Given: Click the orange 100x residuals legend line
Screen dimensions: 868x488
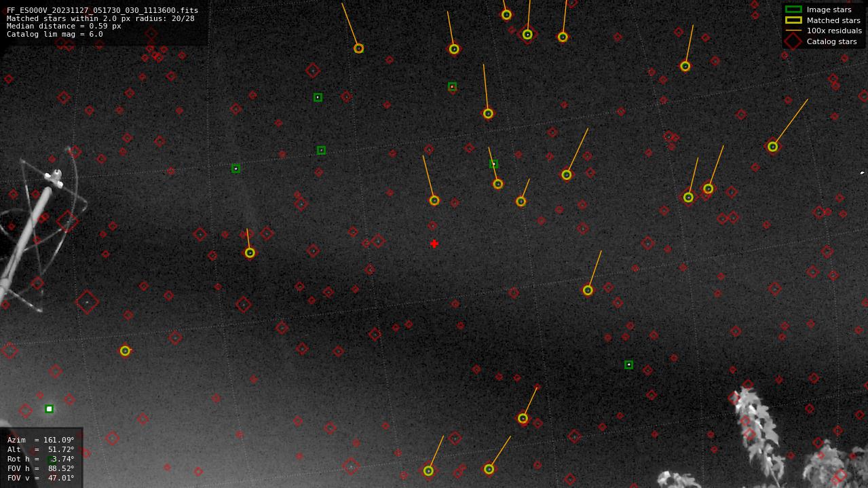Looking at the screenshot, I should click(793, 31).
